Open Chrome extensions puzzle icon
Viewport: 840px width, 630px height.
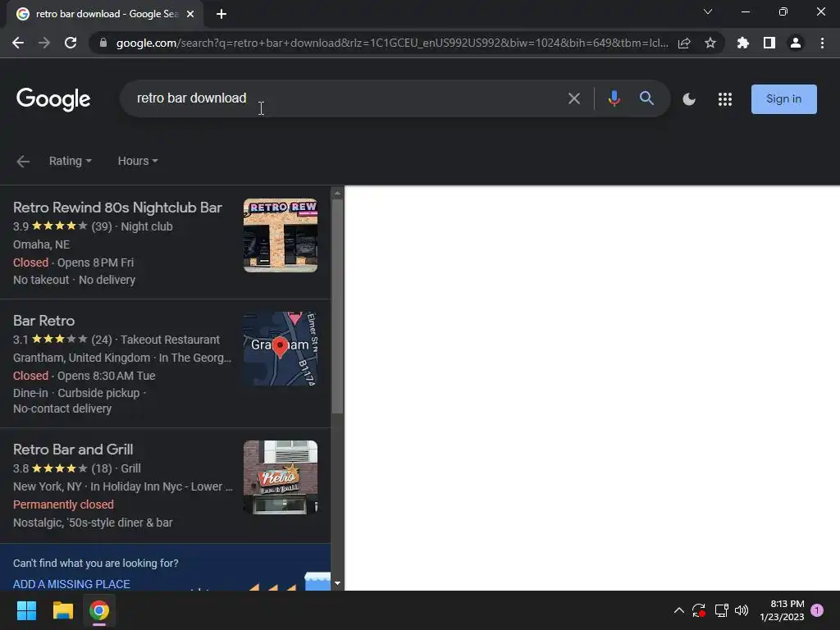coord(743,43)
